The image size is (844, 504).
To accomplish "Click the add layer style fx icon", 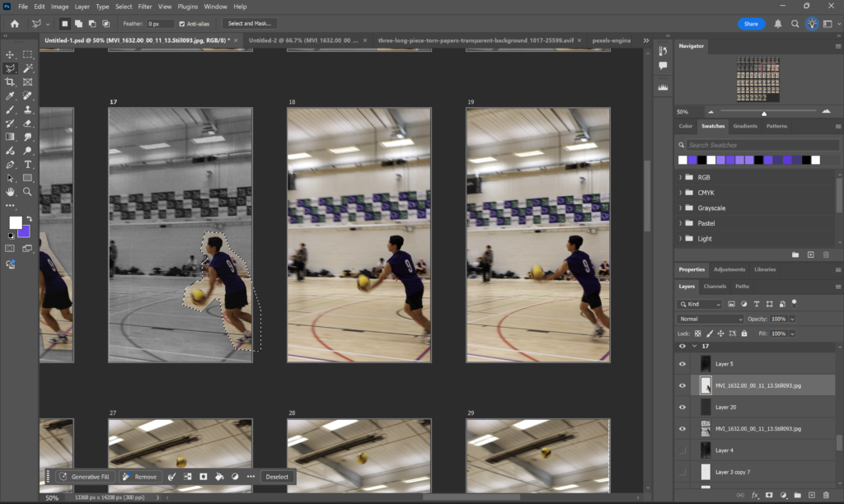I will click(754, 495).
